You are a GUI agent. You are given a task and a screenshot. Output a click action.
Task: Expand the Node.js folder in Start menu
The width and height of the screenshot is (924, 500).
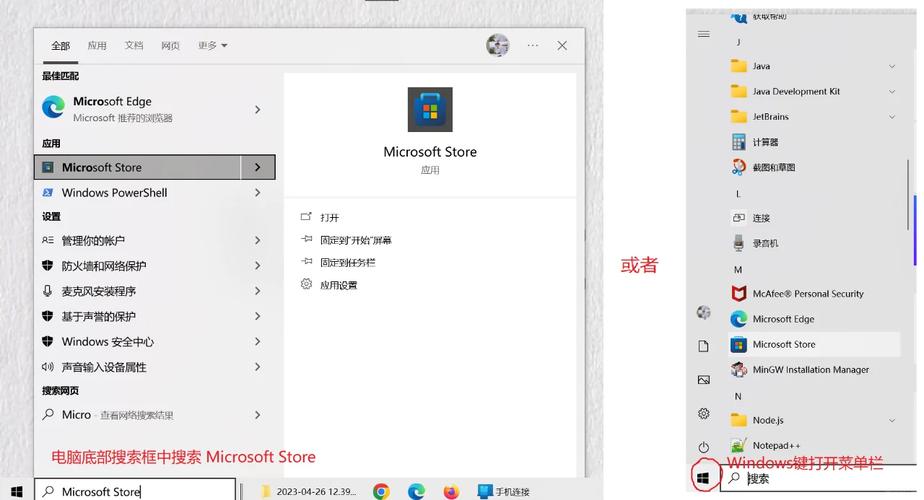892,420
